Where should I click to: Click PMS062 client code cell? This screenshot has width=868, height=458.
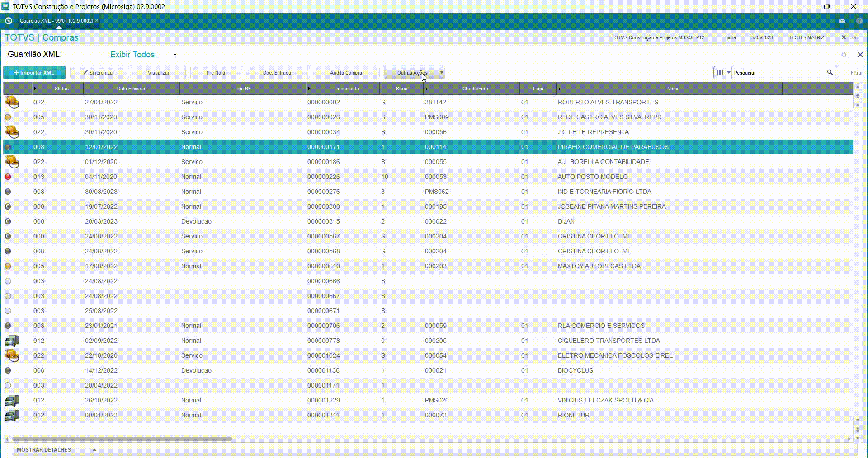click(x=437, y=192)
